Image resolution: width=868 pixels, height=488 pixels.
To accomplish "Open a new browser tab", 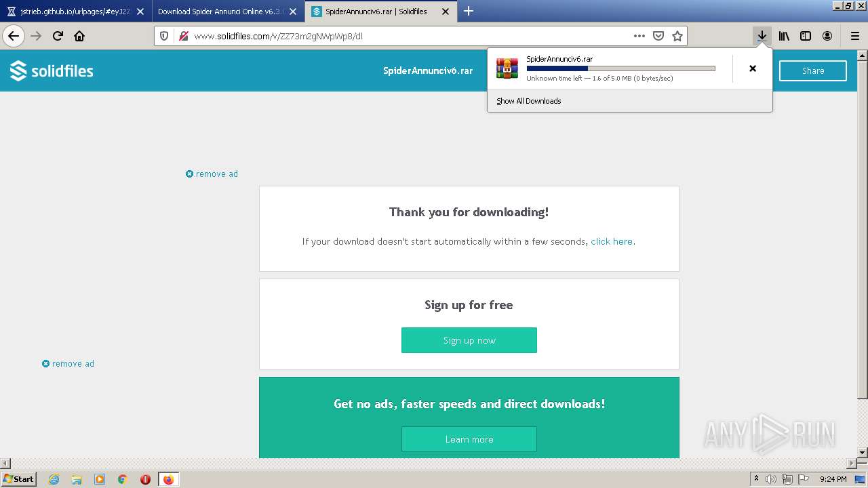I will [468, 11].
